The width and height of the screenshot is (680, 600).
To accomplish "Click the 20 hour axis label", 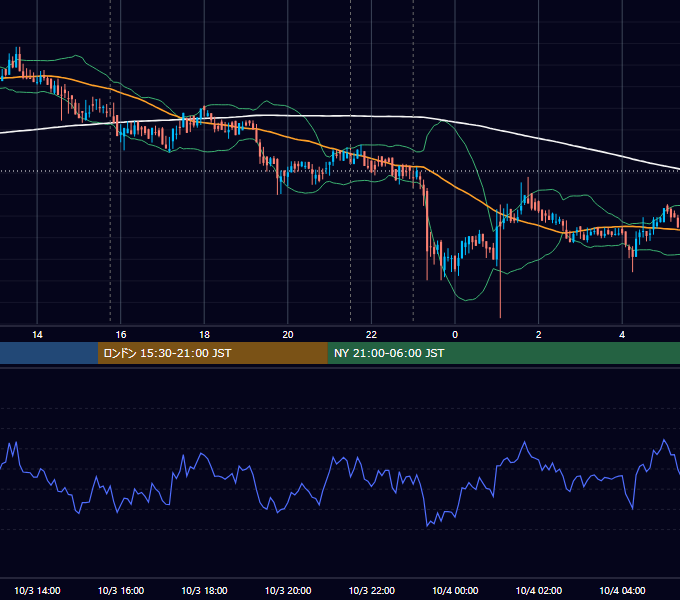I will 288,335.
